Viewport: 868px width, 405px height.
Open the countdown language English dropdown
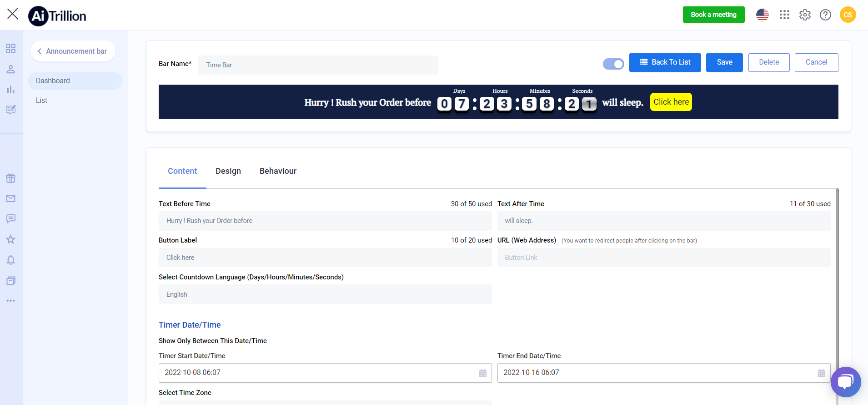click(325, 294)
